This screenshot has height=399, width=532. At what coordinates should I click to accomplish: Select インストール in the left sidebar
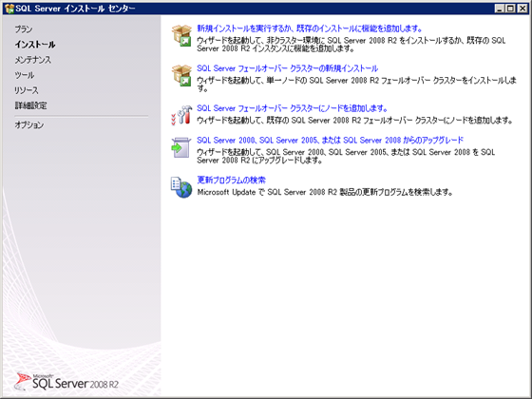coord(35,45)
